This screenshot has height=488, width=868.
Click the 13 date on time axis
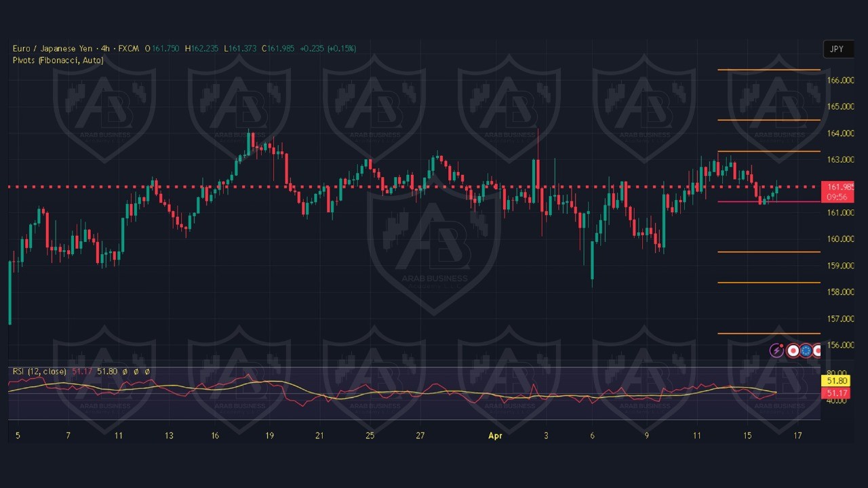(169, 436)
